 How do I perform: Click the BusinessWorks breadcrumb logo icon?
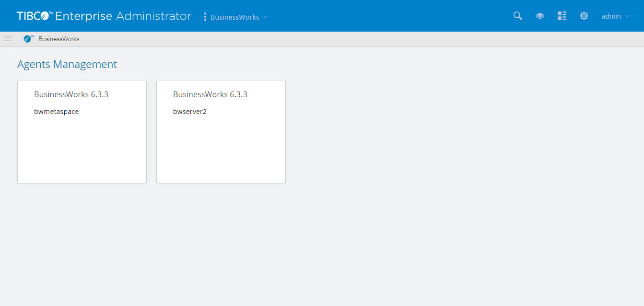coord(29,39)
